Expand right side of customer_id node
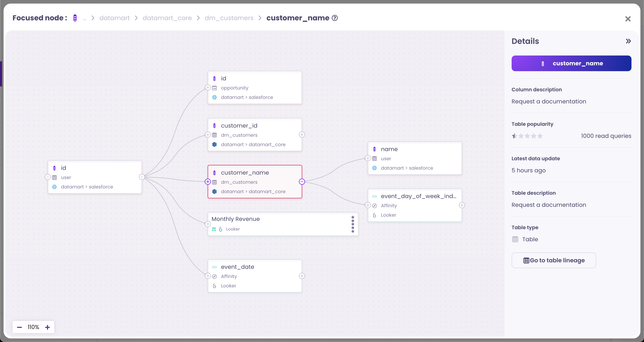 (302, 135)
